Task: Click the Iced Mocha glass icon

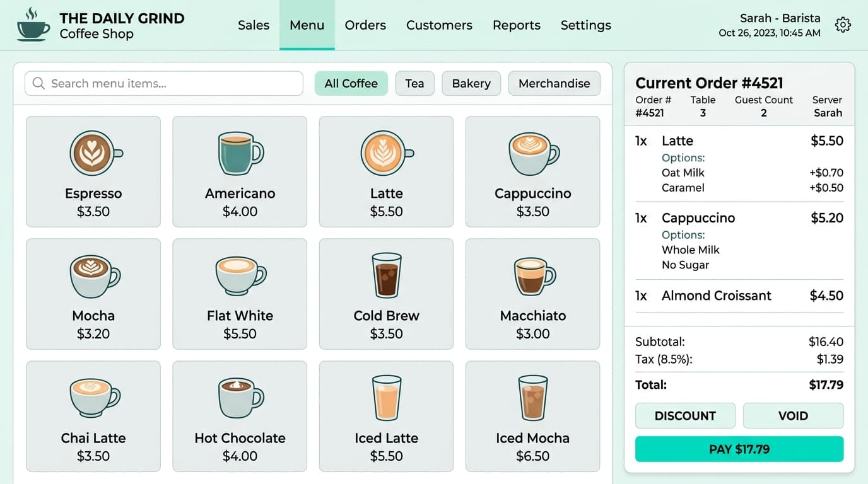Action: coord(533,398)
